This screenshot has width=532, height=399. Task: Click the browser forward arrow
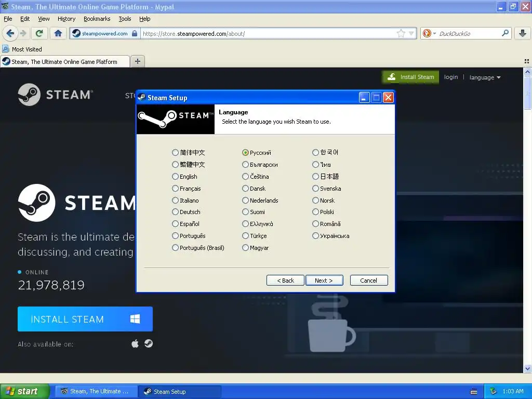pyautogui.click(x=23, y=33)
